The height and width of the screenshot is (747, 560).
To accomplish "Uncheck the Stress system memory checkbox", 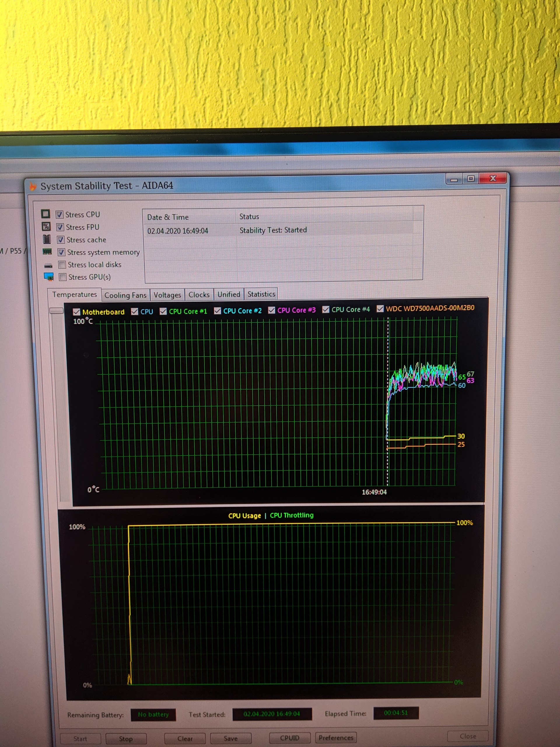I will click(x=62, y=252).
